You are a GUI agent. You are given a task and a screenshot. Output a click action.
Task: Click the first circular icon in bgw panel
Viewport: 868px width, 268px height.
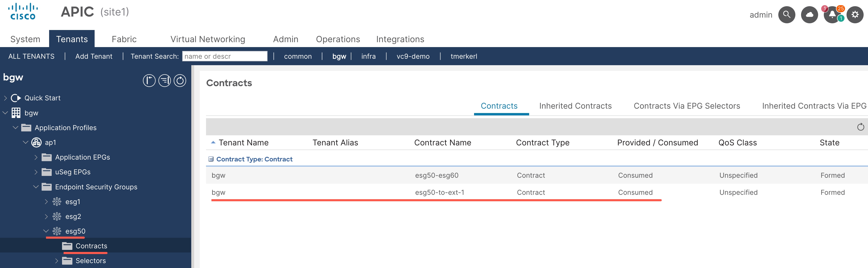click(149, 80)
